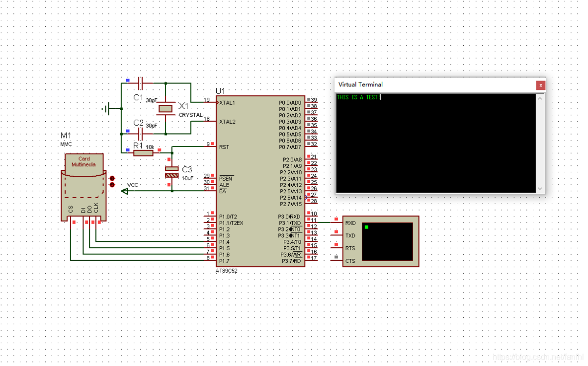Screen dimensions: 588x366
Task: Click the CTS pin on the virtual terminal
Action: tap(350, 261)
